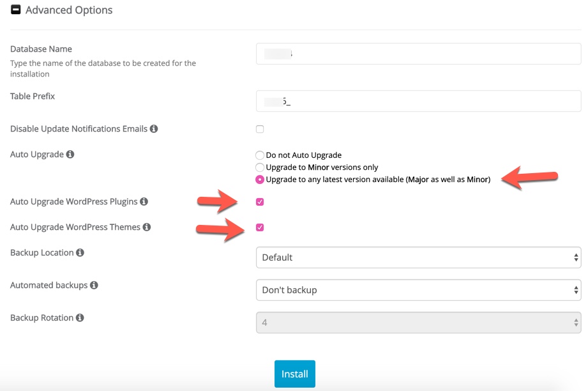588x391 pixels.
Task: Select Upgrade to Minor versions only
Action: click(259, 167)
